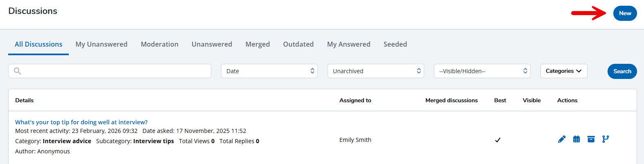
Task: Expand the Categories dropdown
Action: (x=563, y=71)
